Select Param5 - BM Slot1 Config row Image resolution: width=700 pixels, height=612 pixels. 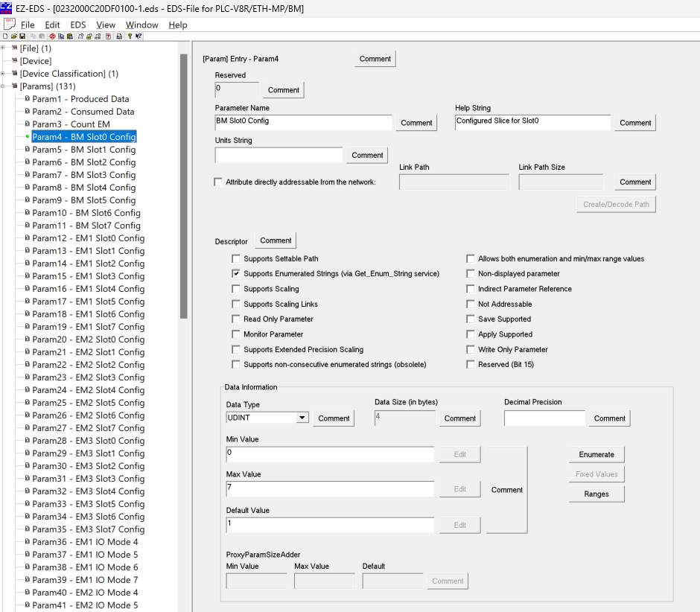84,150
